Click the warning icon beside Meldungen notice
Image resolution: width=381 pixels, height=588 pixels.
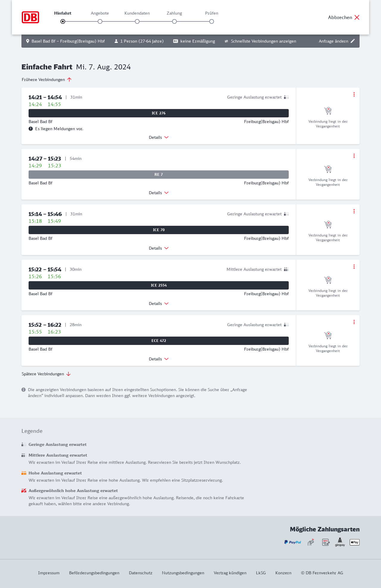pos(31,129)
